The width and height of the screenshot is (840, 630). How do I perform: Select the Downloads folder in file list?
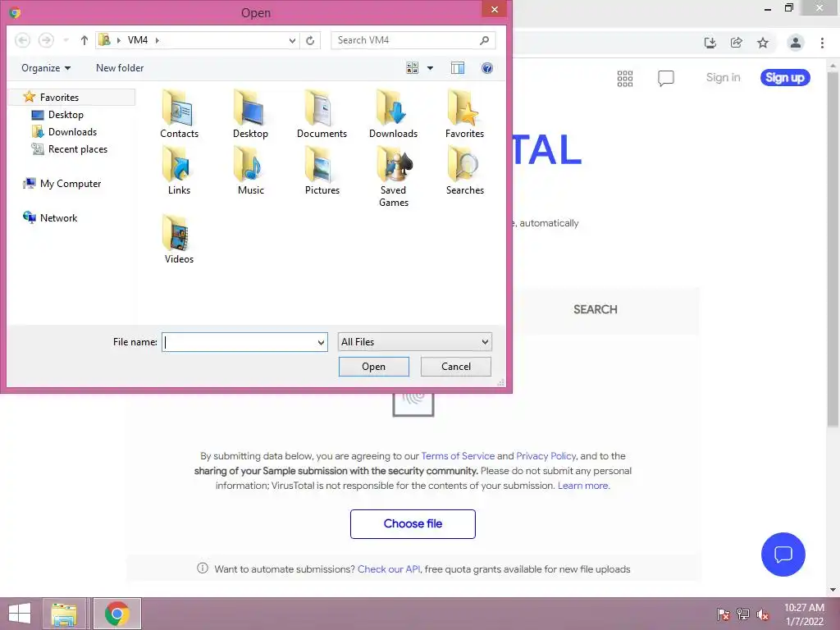tap(393, 114)
